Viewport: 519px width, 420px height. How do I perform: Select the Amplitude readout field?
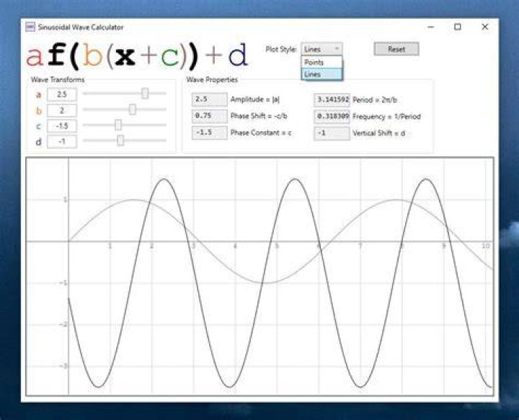point(210,99)
